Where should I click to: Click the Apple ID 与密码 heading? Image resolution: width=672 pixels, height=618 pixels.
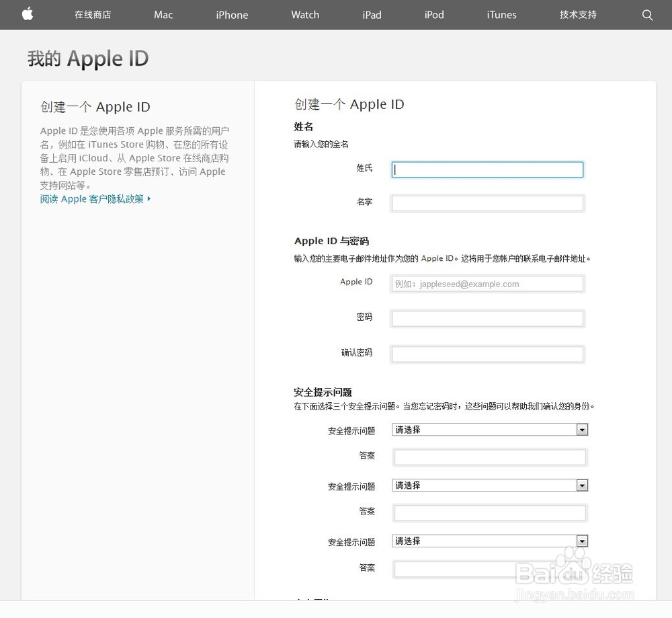click(331, 241)
